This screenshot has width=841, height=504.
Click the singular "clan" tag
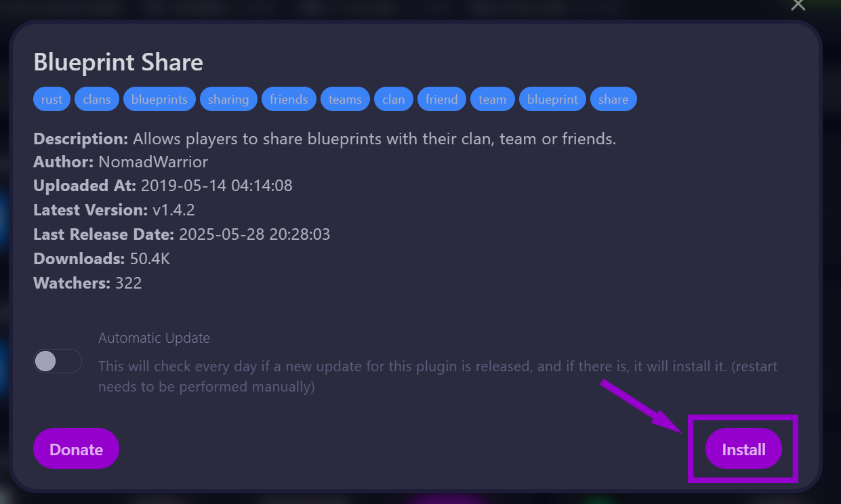pos(393,99)
